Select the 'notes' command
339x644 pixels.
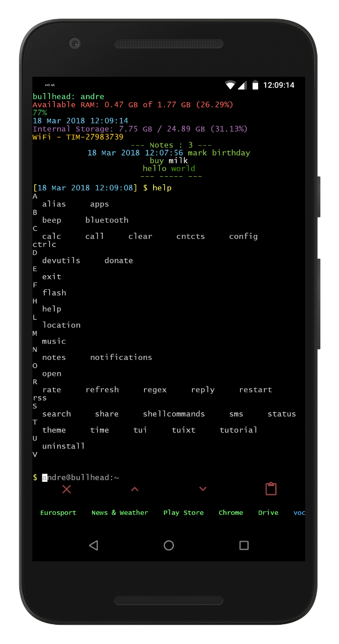(x=54, y=358)
